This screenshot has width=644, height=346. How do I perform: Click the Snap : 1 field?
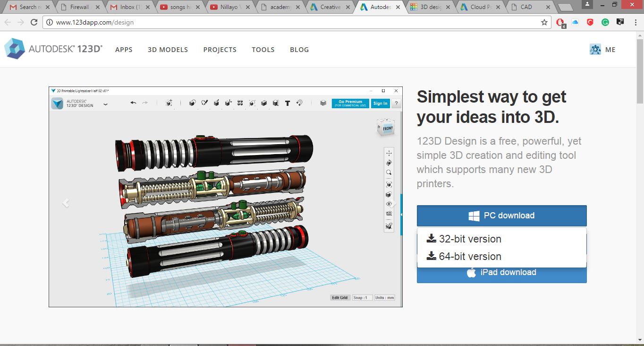(362, 298)
